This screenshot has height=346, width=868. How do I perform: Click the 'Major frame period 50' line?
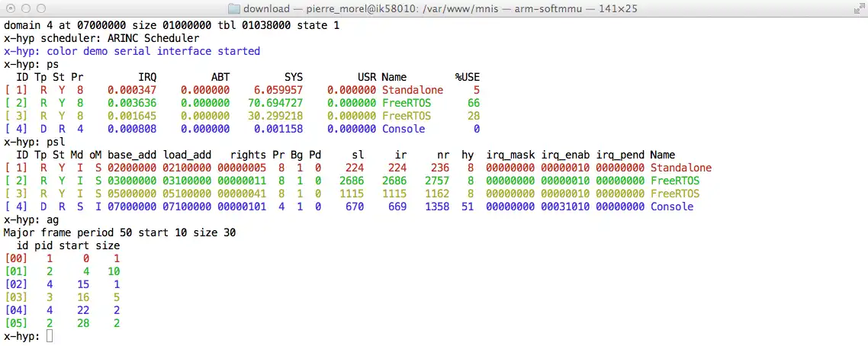click(120, 232)
